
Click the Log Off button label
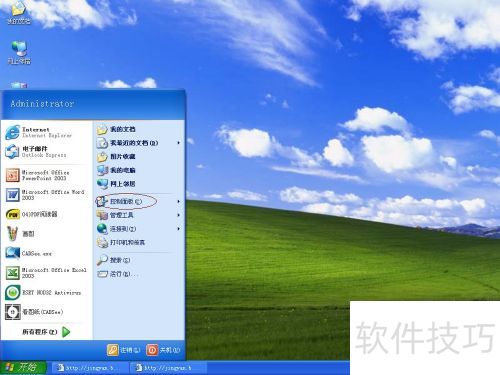(130, 350)
